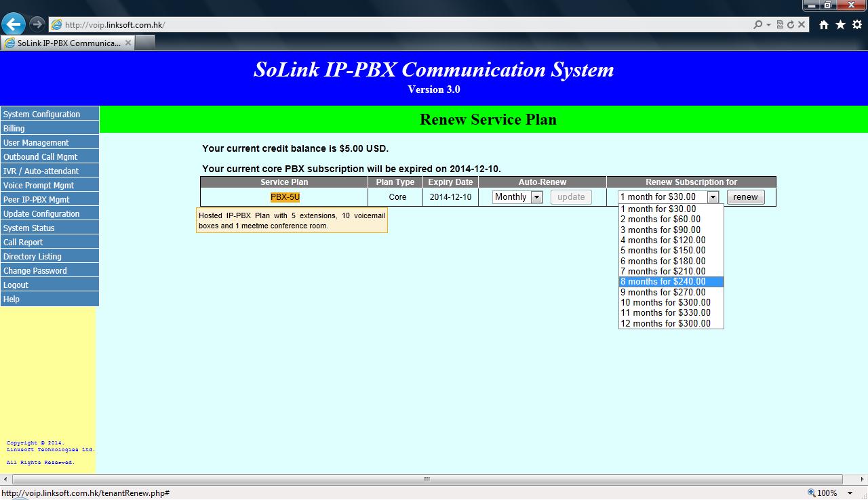Screen dimensions: 868x500
Task: Click the compatibility view icon
Action: tap(780, 24)
